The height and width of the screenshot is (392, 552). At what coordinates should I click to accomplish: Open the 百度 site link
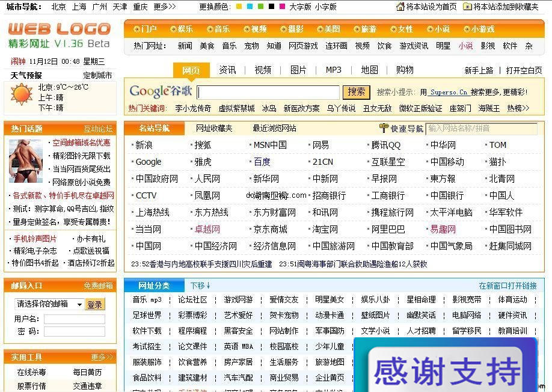click(x=262, y=162)
